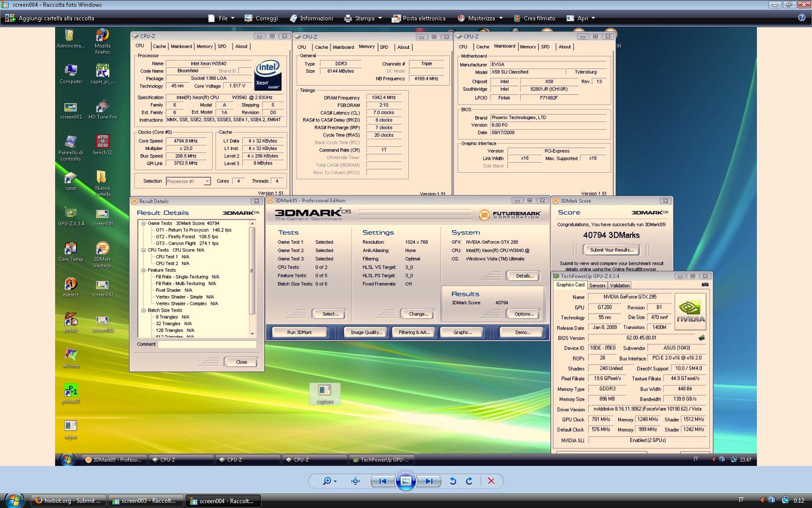
Task: Collapse the Game Tests tree node
Action: coord(144,224)
